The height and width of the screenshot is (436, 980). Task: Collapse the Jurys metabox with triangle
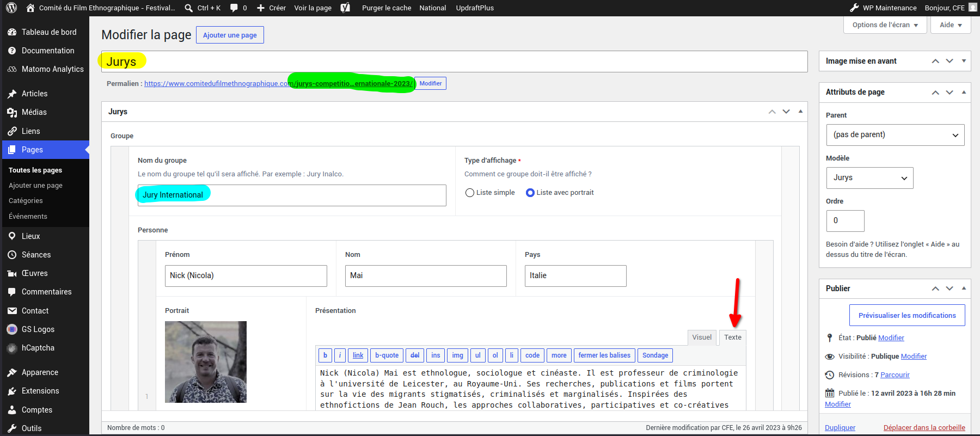pyautogui.click(x=800, y=112)
